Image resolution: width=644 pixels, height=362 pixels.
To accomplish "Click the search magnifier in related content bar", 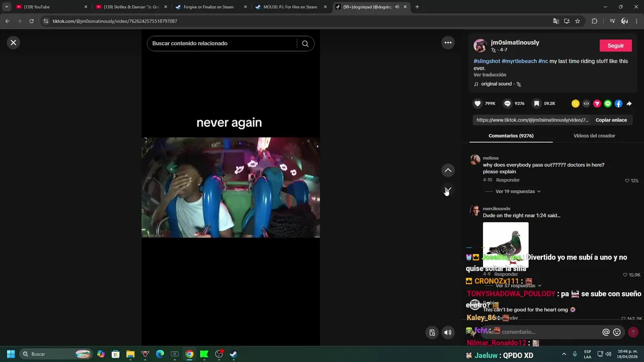I will [305, 44].
